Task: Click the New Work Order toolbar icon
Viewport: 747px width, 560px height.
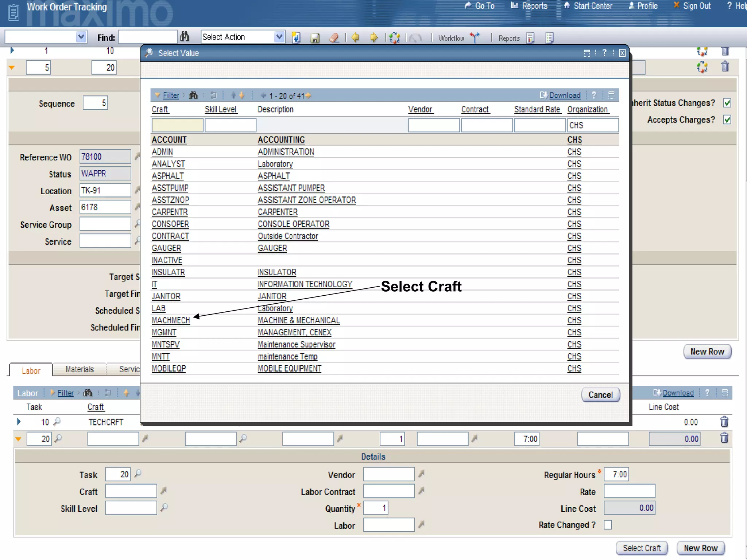Action: [296, 38]
